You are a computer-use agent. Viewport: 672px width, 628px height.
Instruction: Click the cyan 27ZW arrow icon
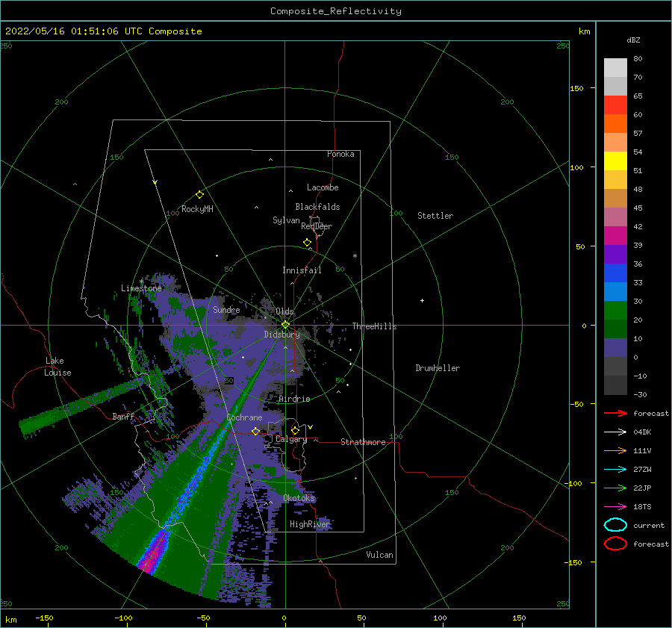point(615,470)
